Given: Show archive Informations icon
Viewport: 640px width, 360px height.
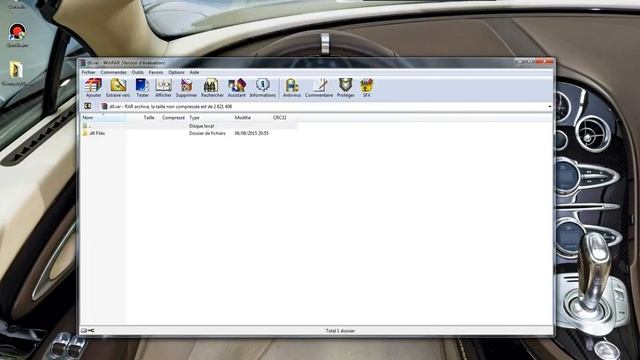Looking at the screenshot, I should pyautogui.click(x=262, y=88).
